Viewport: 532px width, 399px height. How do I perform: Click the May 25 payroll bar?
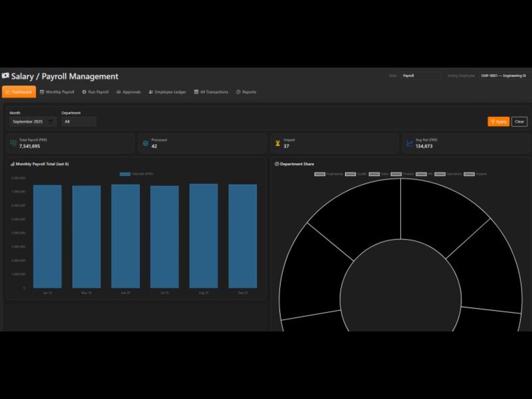coord(87,237)
